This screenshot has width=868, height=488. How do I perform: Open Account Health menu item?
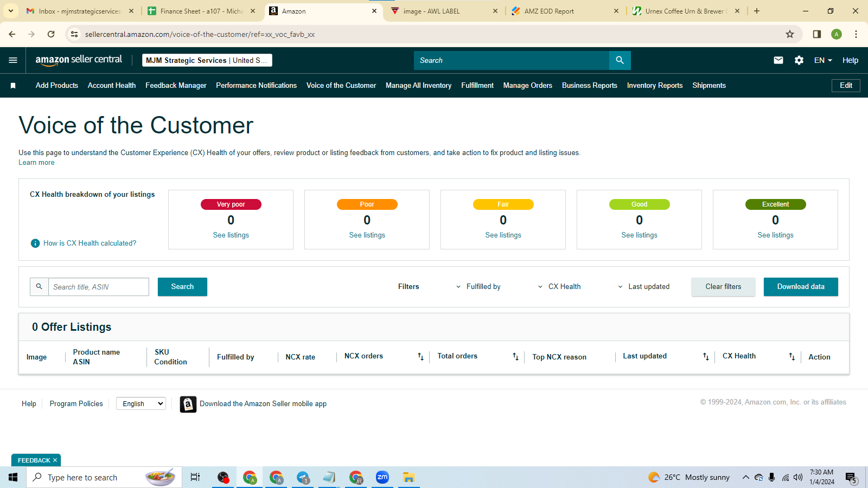pos(112,86)
